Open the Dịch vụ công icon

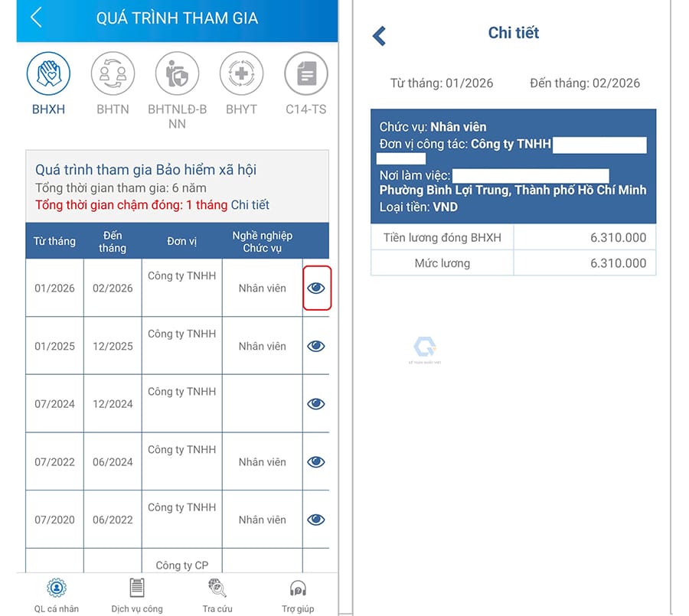tap(137, 588)
